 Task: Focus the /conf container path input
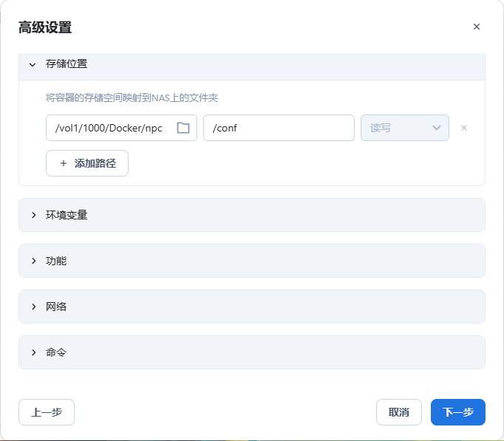279,128
